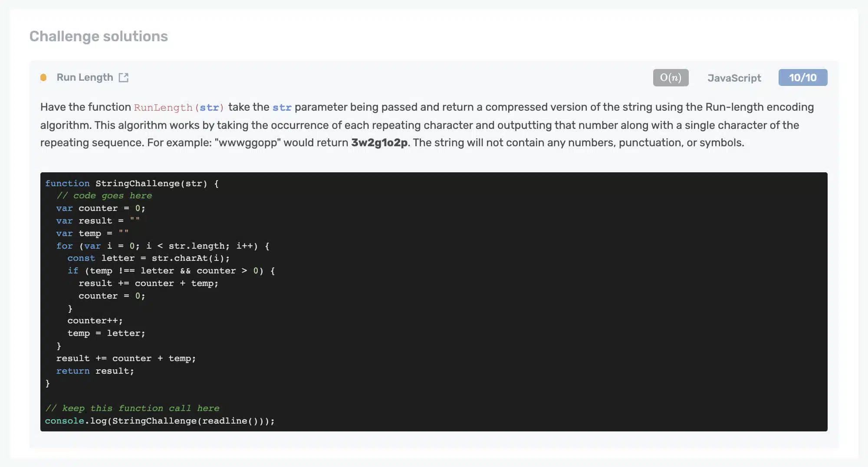The width and height of the screenshot is (868, 467).
Task: Click the 10/10 score badge
Action: [802, 78]
